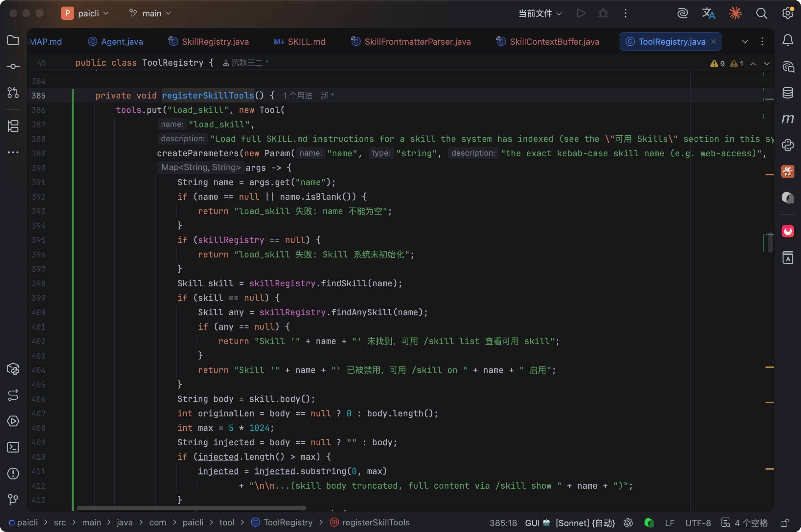The width and height of the screenshot is (801, 532).
Task: Open IDE settings gear icon
Action: [788, 13]
